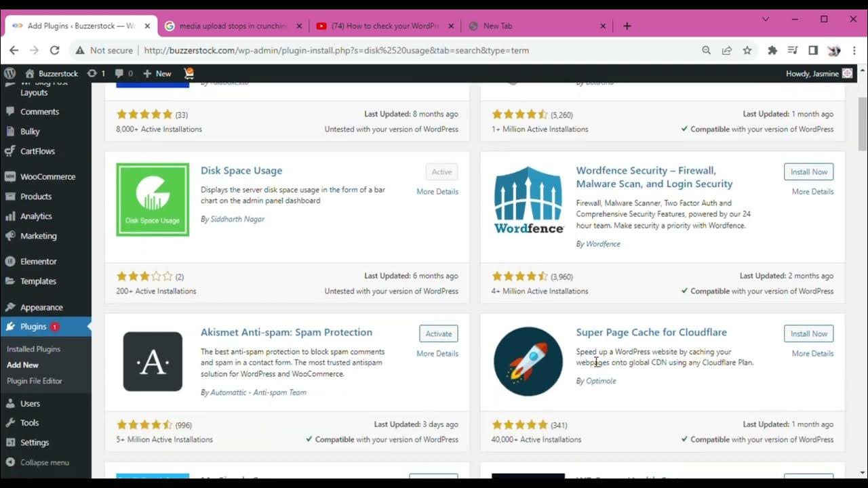The image size is (868, 488).
Task: View More Details for Akismet Anti-spam
Action: 437,354
